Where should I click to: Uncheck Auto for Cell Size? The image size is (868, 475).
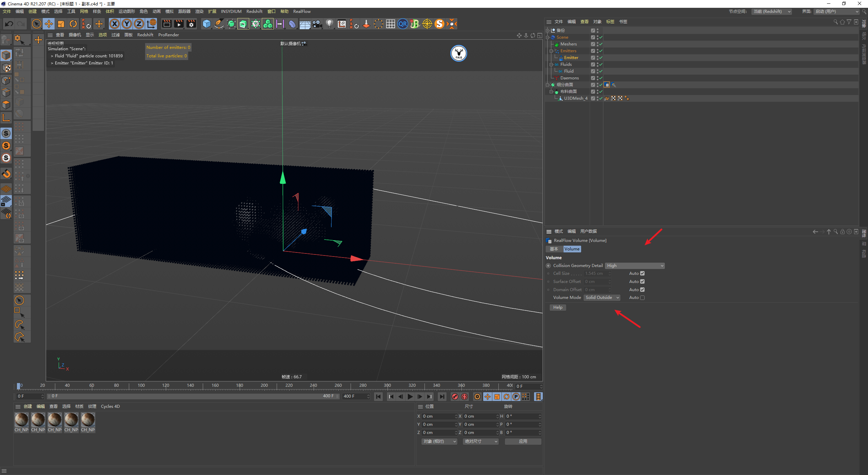pyautogui.click(x=642, y=273)
